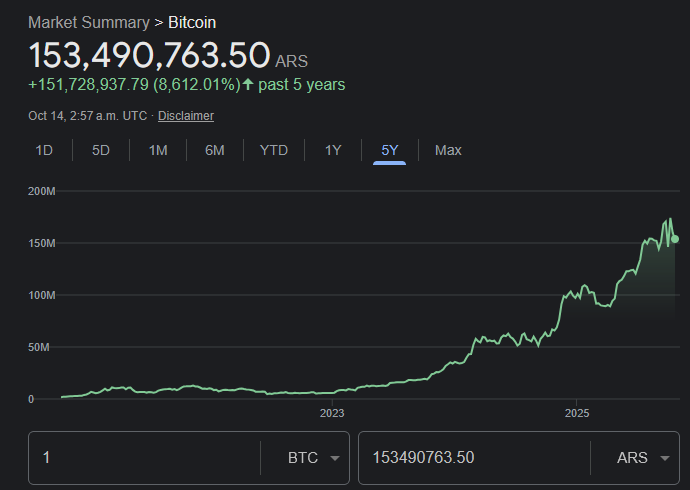Viewport: 690px width, 490px height.
Task: Choose the 1Y range tab
Action: (333, 150)
